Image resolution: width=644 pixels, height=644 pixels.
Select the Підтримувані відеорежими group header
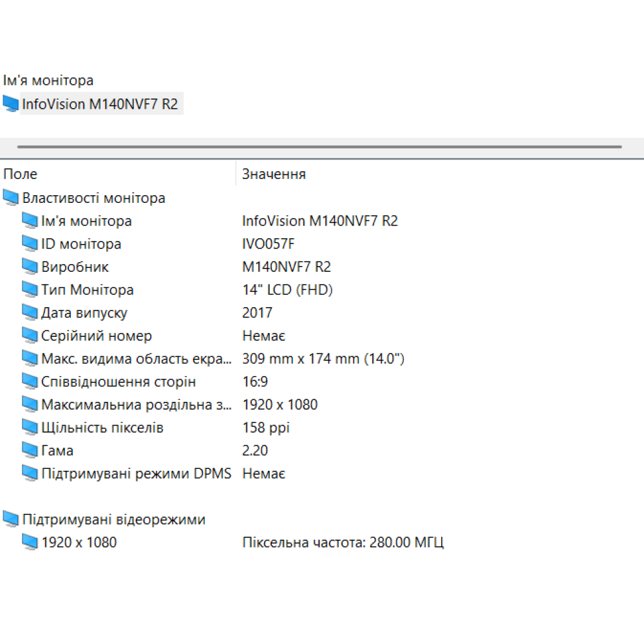[113, 519]
